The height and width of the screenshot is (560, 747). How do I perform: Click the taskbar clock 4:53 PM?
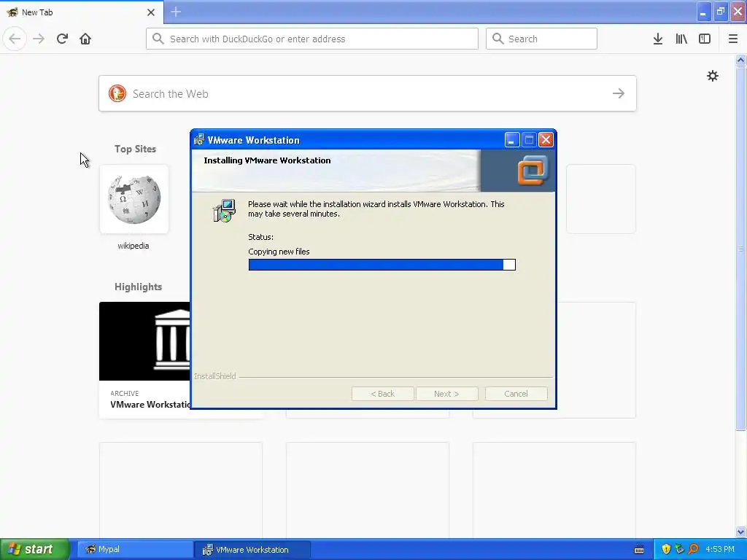[x=720, y=549]
